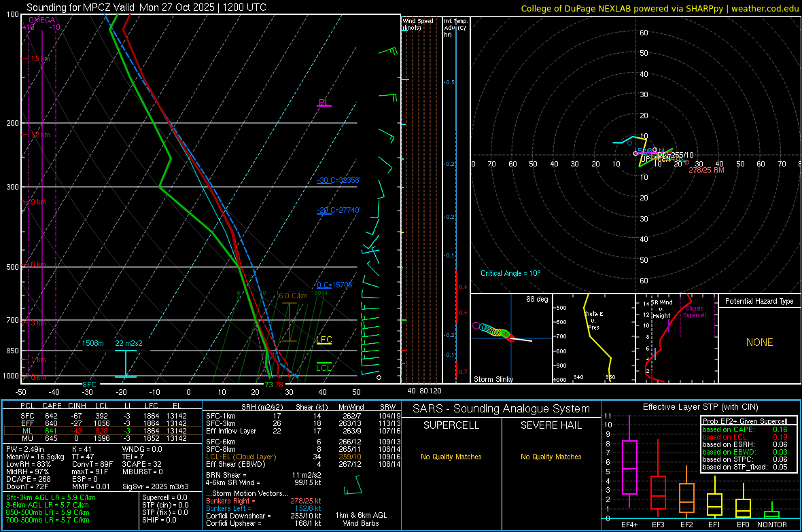The height and width of the screenshot is (532, 802).
Task: Click the magenta EL marker on the skew-T
Action: point(324,103)
